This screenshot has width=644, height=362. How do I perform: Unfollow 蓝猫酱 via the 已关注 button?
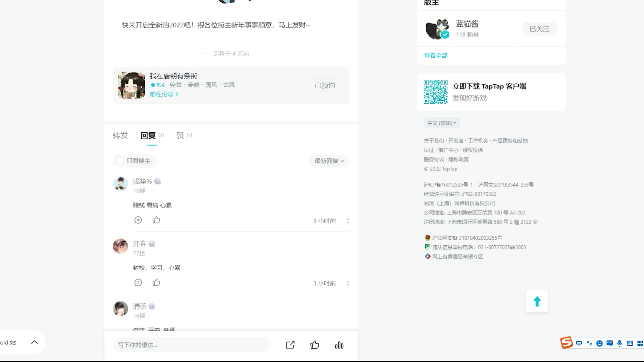tap(539, 29)
